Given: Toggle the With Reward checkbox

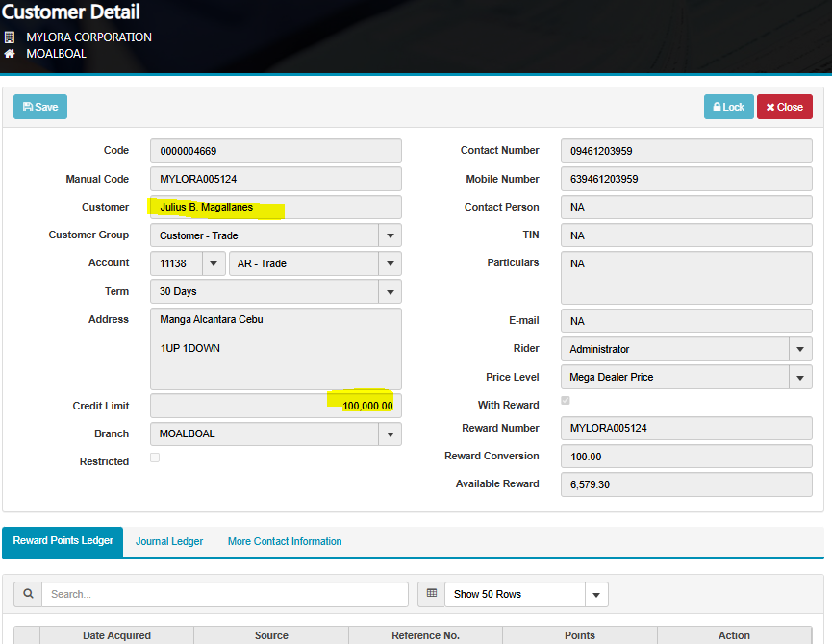Looking at the screenshot, I should tap(566, 401).
